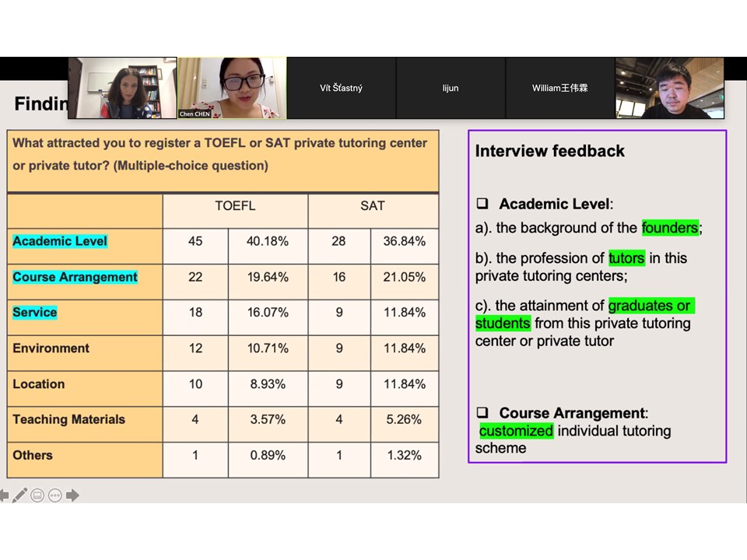Click the Academic Level heading in feedback box
Viewport: 747px width, 560px height.
tap(556, 204)
